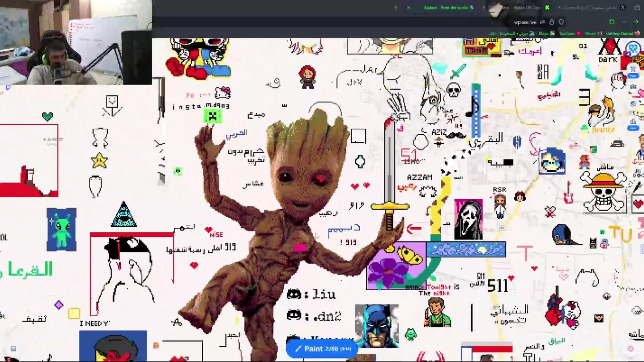Click the Batman pixel art on canvas
The width and height of the screenshot is (644, 362).
click(x=377, y=325)
